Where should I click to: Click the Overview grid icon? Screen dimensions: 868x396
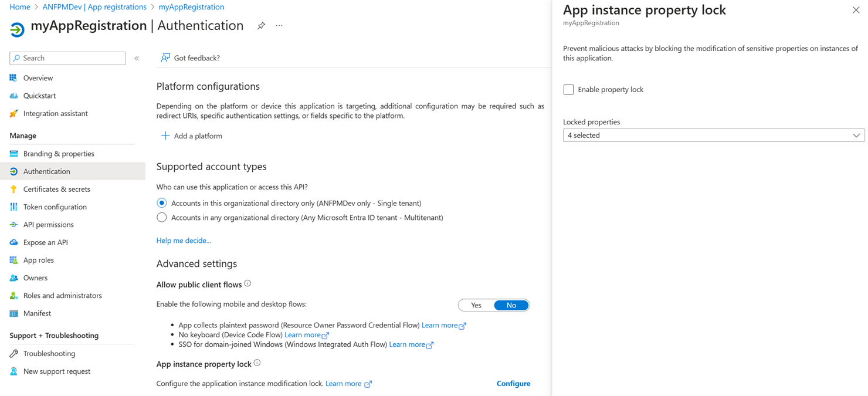pos(13,78)
